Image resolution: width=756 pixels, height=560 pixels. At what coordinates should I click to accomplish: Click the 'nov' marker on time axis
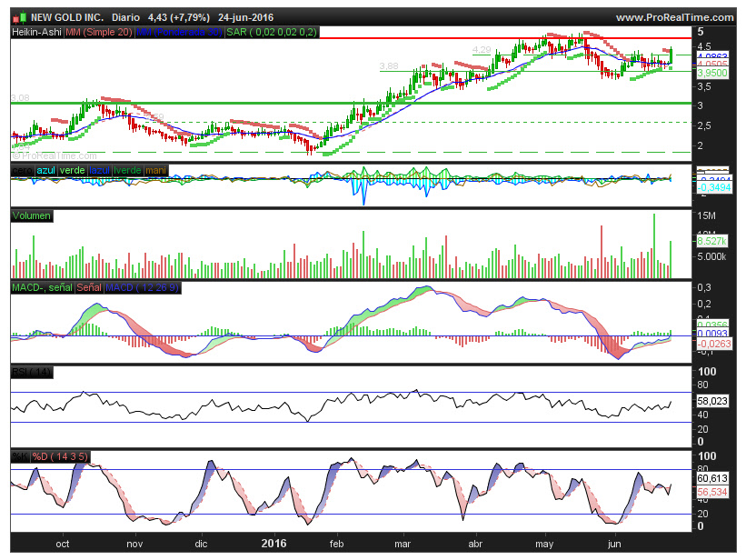coord(134,544)
